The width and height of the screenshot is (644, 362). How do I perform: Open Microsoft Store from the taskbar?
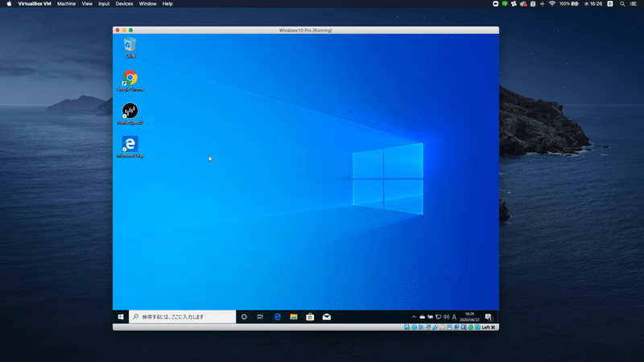click(310, 317)
